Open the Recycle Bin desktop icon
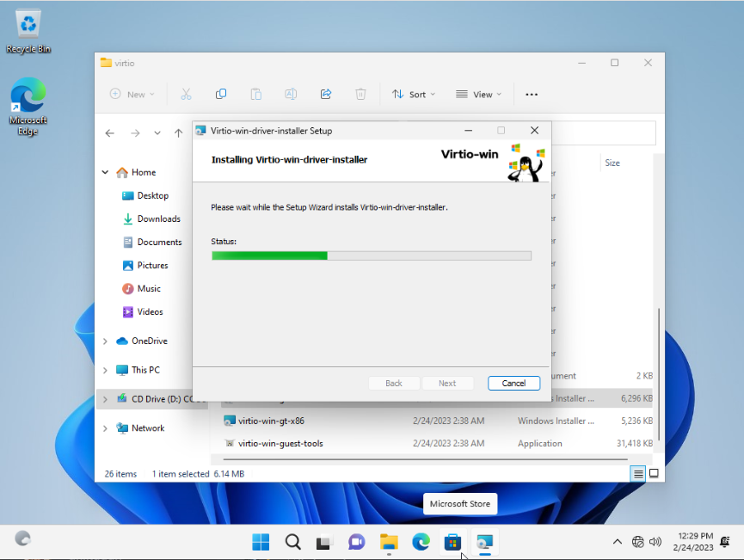The width and height of the screenshot is (744, 560). click(x=28, y=32)
